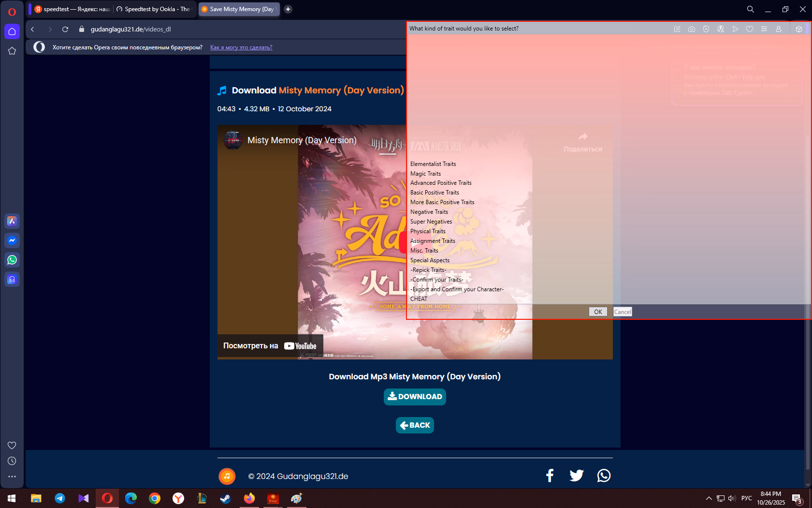Select Assignment Traits option
Image resolution: width=812 pixels, height=508 pixels.
pyautogui.click(x=433, y=241)
